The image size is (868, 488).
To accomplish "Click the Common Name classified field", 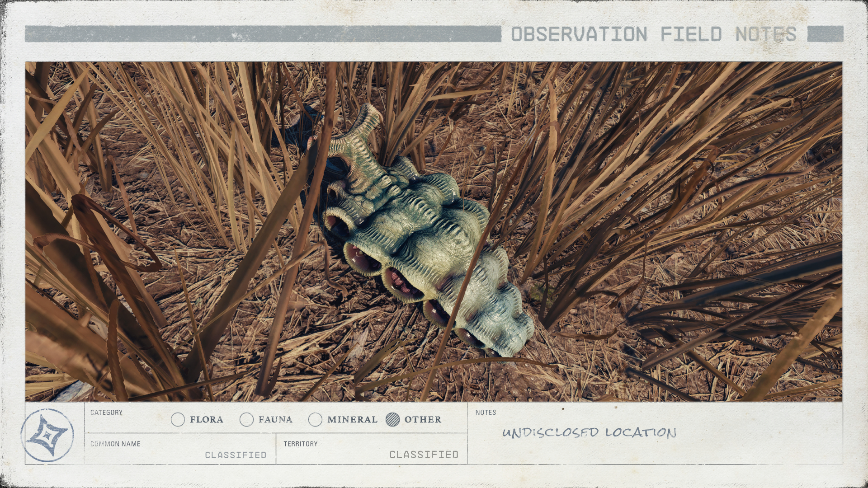I will (x=180, y=449).
